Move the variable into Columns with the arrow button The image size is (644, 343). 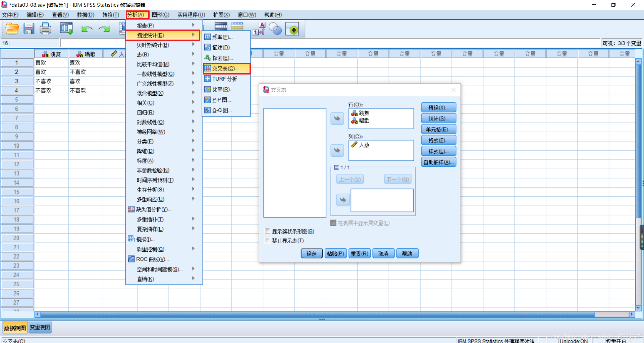337,150
